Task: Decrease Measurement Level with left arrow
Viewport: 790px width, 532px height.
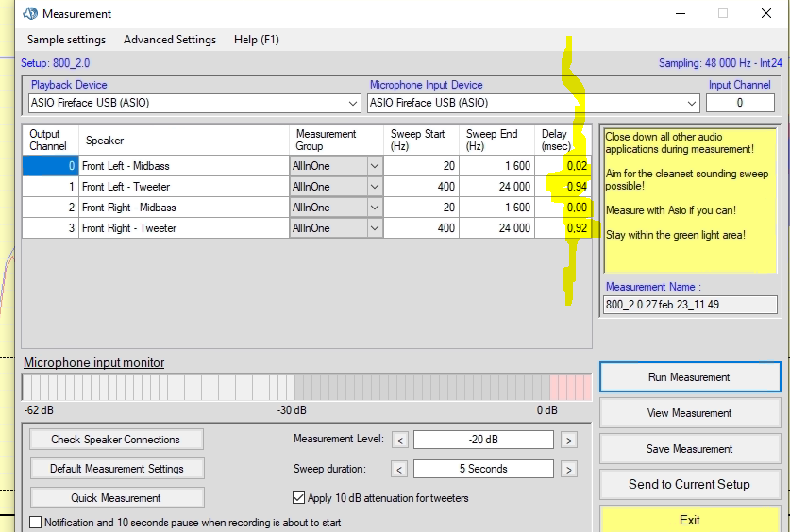Action: (x=400, y=440)
